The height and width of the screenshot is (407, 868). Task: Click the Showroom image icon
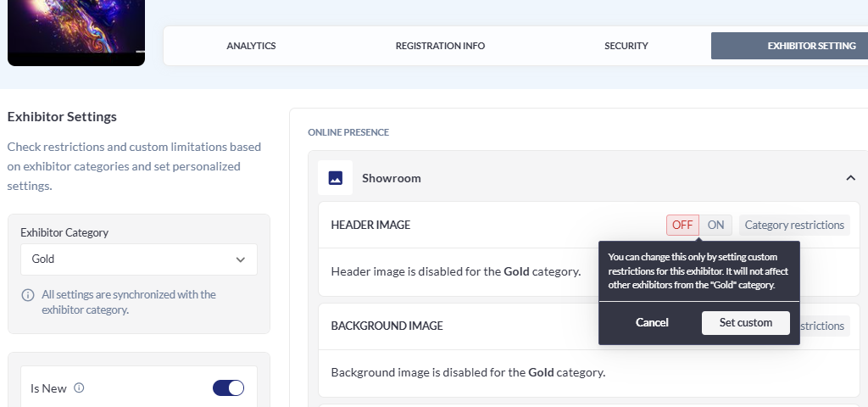click(x=335, y=178)
